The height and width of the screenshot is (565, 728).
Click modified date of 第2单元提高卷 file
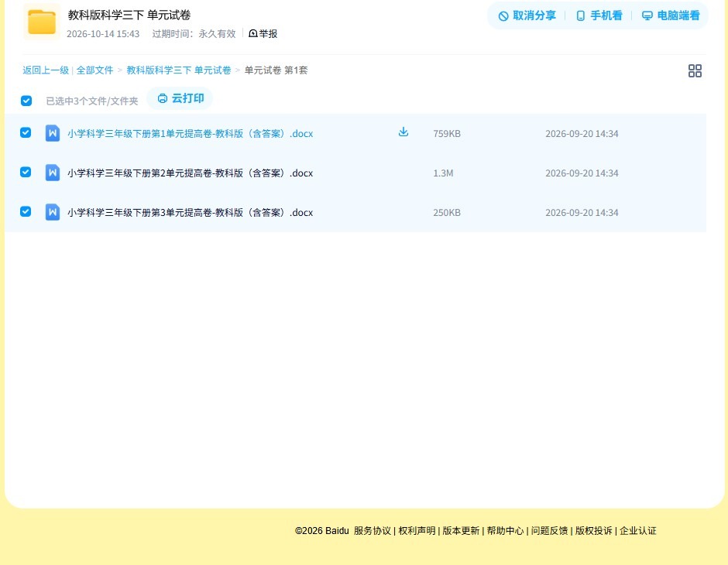[582, 173]
